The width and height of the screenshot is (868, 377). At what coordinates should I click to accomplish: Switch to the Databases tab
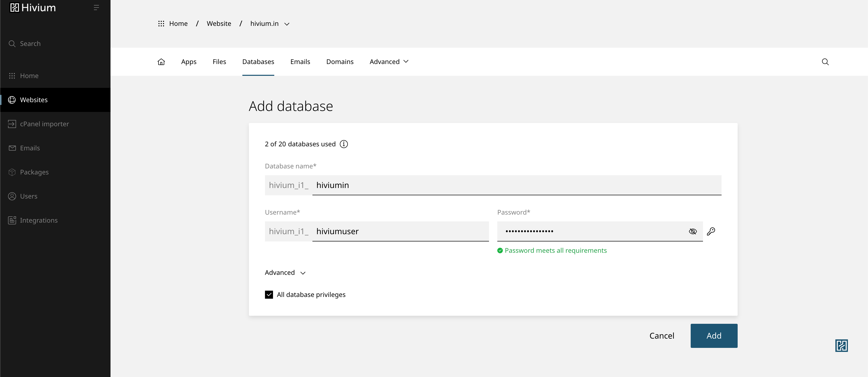[258, 62]
